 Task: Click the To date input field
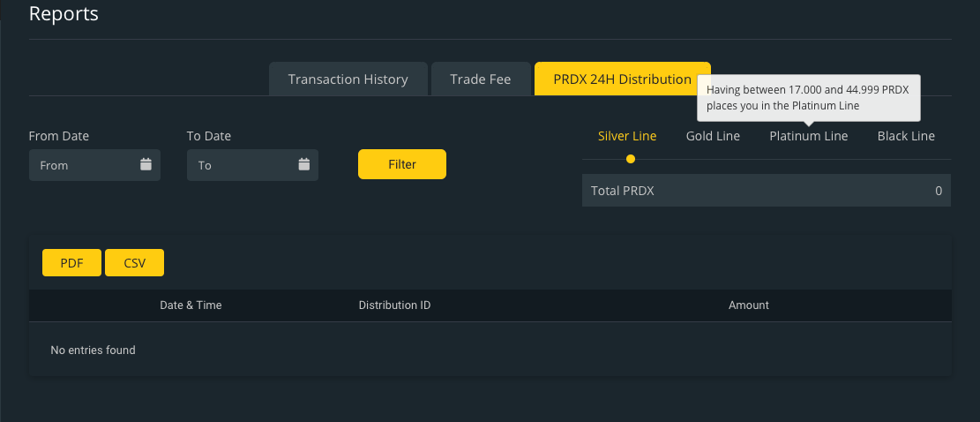pyautogui.click(x=252, y=165)
